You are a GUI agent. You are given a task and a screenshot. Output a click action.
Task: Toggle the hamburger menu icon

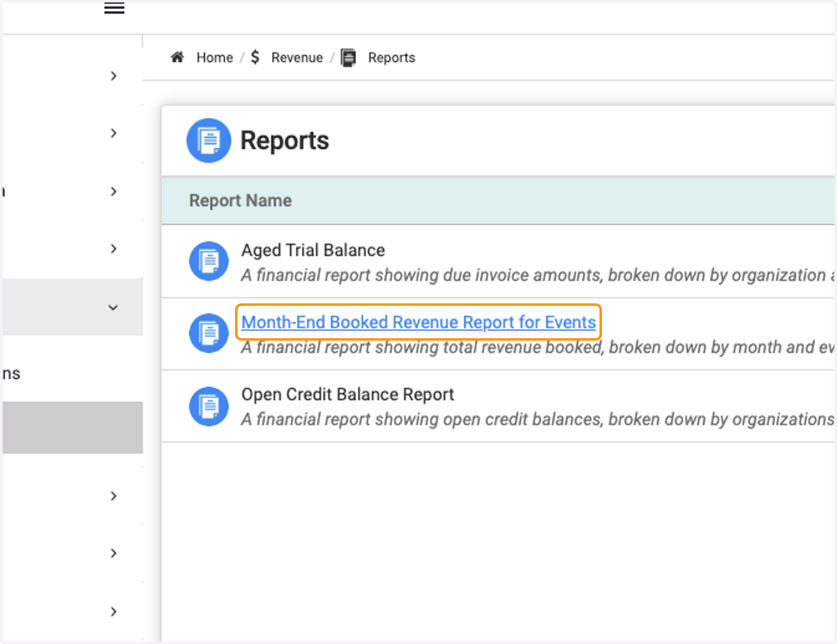(114, 8)
